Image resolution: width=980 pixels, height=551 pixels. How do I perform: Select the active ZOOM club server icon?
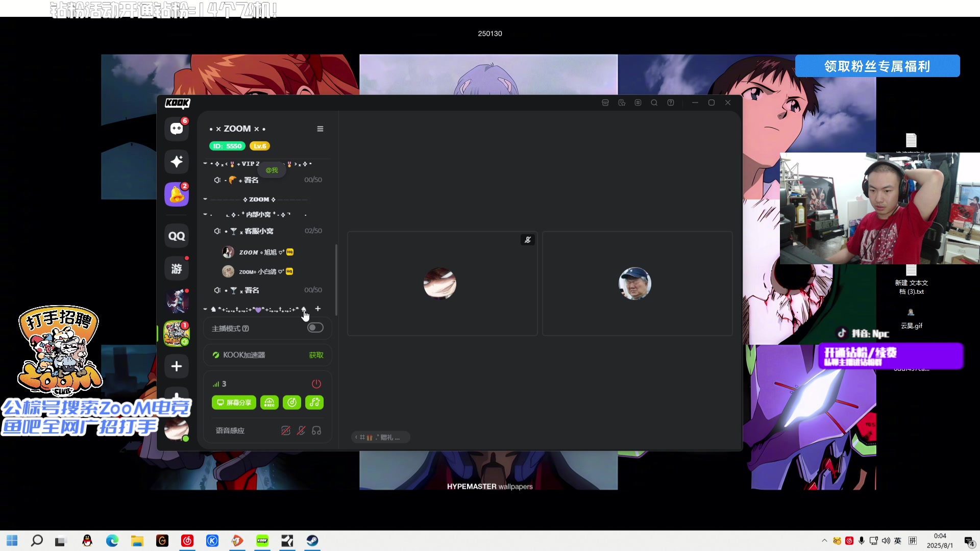177,334
